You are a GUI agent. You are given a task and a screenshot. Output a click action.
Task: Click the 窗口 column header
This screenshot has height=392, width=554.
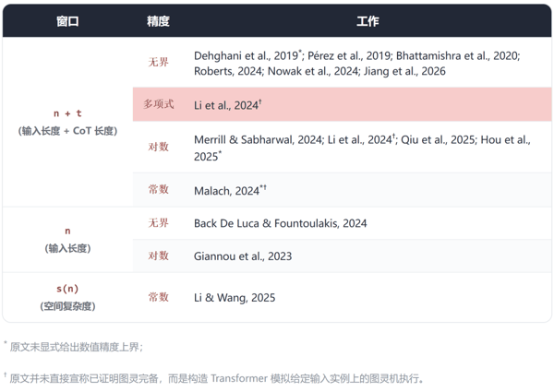(67, 21)
